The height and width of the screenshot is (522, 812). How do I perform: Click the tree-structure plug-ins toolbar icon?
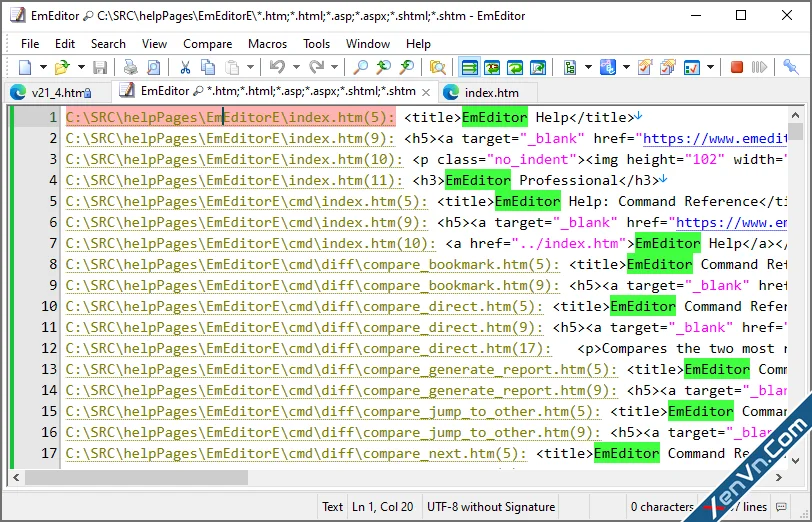(x=570, y=67)
